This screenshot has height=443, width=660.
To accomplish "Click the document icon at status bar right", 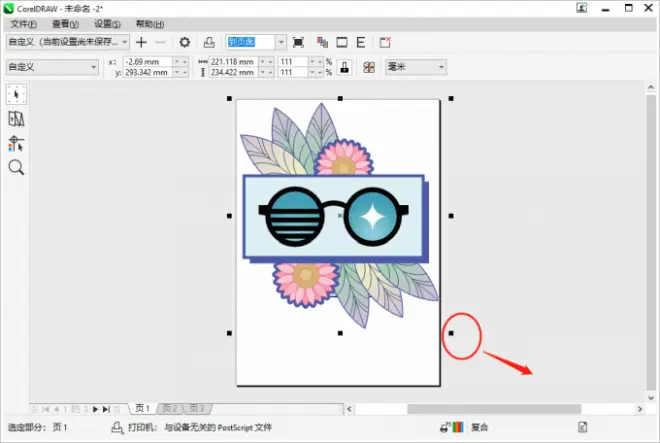I will (582, 427).
